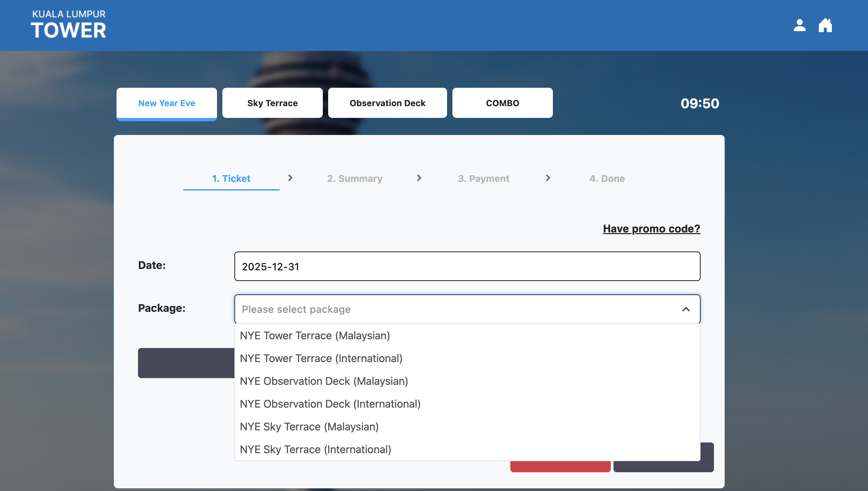The image size is (868, 491).
Task: Open the user account profile icon
Action: (x=799, y=25)
